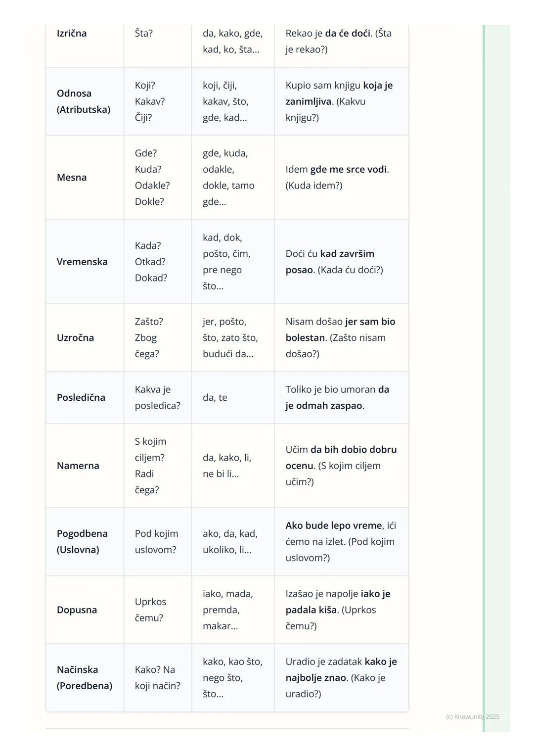The image size is (534, 756).
Task: Click the "Uprkos čemu?" question cell
Action: 150,610
